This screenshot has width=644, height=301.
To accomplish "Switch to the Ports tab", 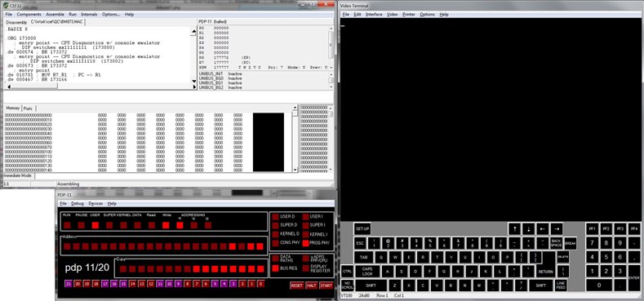I will pos(28,108).
